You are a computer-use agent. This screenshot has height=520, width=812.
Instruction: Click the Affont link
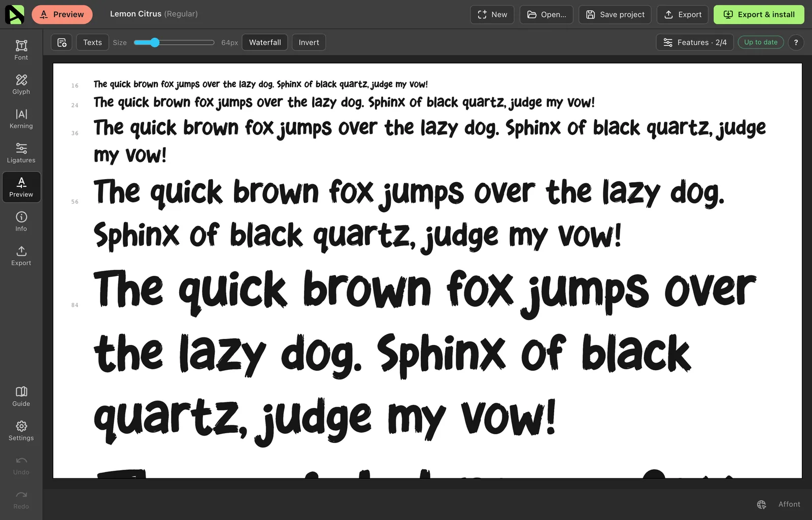[x=789, y=504]
